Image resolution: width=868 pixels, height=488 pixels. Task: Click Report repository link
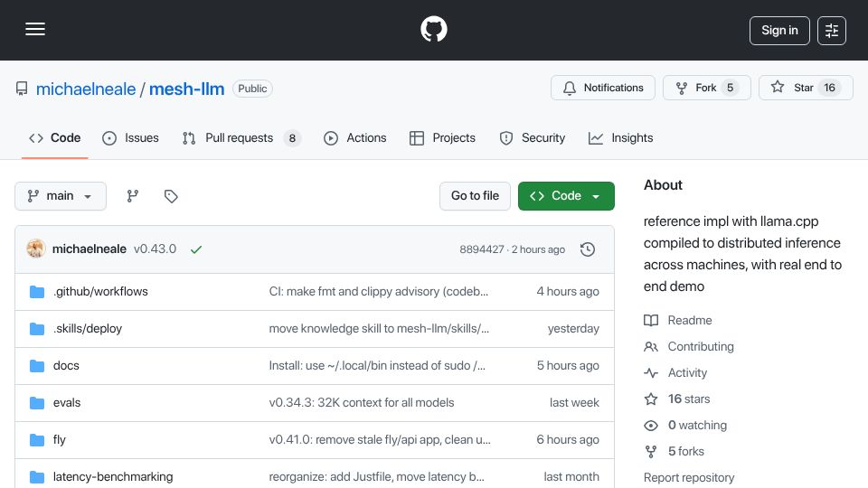[689, 477]
